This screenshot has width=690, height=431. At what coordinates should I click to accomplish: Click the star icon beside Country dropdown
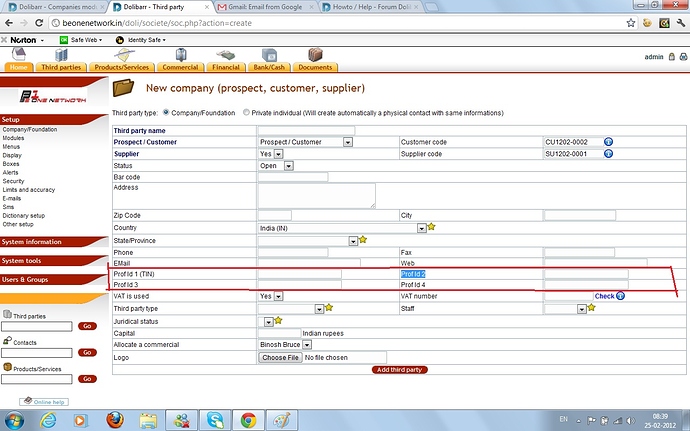tap(432, 228)
